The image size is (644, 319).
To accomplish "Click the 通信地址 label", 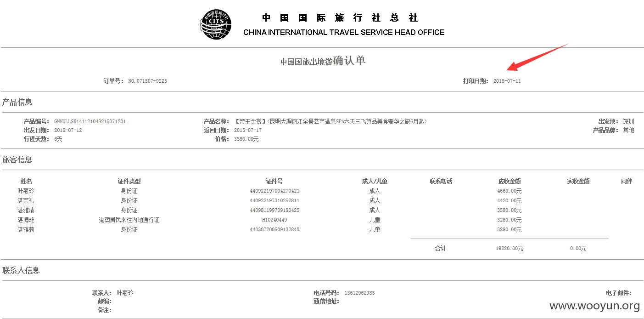I will tap(327, 301).
